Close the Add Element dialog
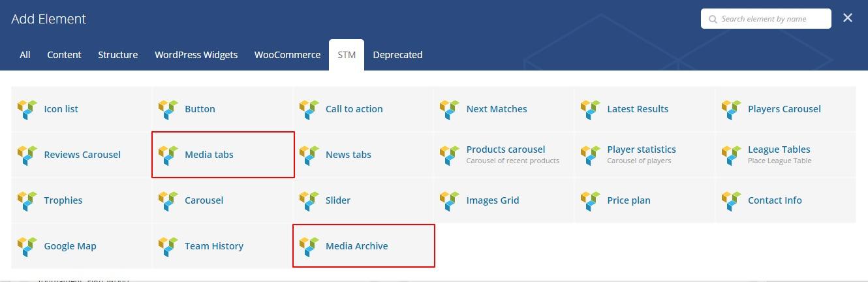The height and width of the screenshot is (282, 868). pos(847,18)
